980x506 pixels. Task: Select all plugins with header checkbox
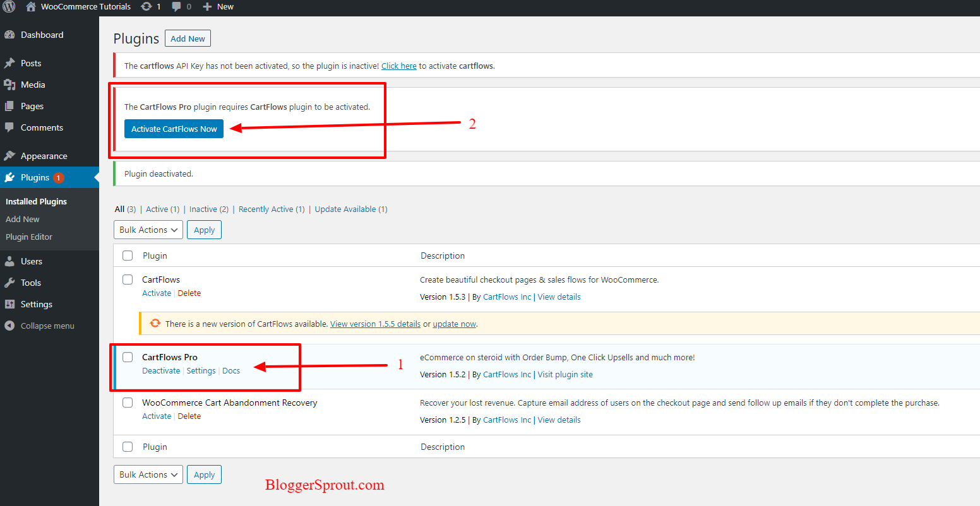pos(128,256)
